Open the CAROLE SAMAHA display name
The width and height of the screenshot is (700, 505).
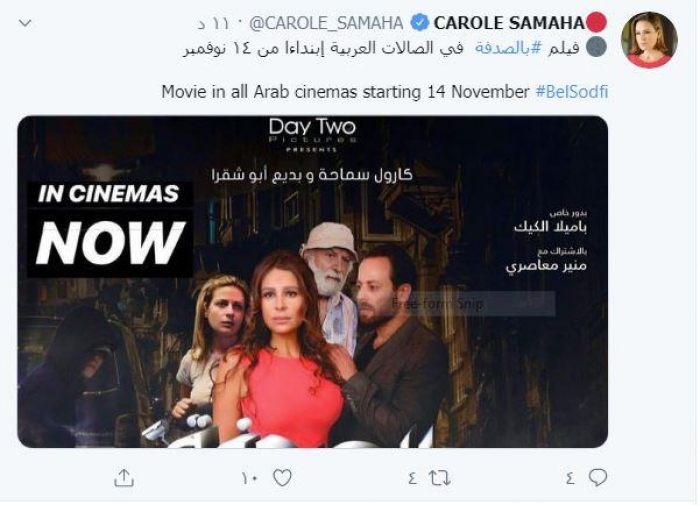pyautogui.click(x=509, y=23)
